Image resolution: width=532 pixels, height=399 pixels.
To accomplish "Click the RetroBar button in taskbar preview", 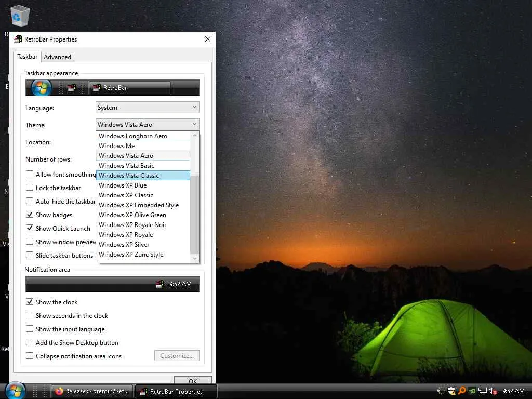I will [130, 88].
